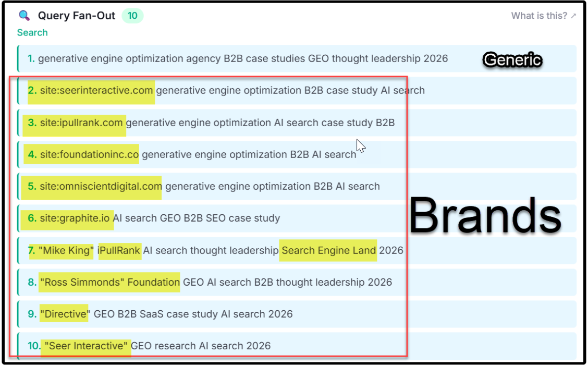Click the count badge showing 10
Screen dimensions: 588x365
tap(132, 16)
